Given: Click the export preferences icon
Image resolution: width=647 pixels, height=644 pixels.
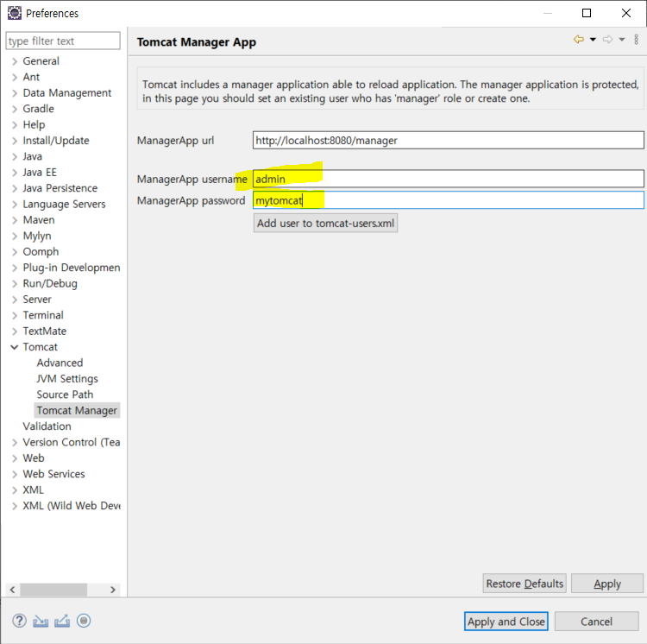Looking at the screenshot, I should tap(62, 621).
